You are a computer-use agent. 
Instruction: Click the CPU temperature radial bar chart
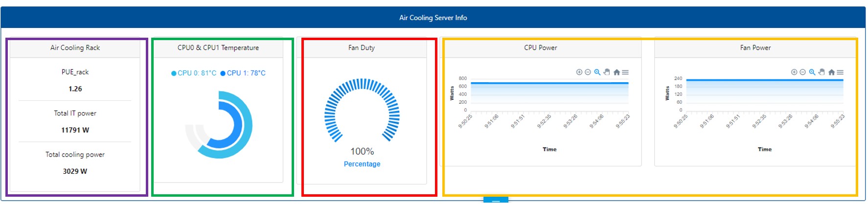(x=219, y=125)
